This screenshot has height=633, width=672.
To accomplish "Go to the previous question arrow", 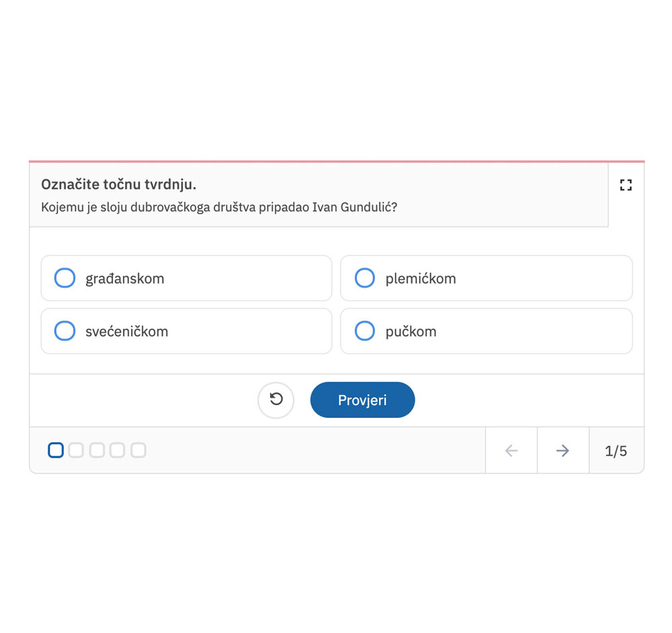I will [511, 451].
